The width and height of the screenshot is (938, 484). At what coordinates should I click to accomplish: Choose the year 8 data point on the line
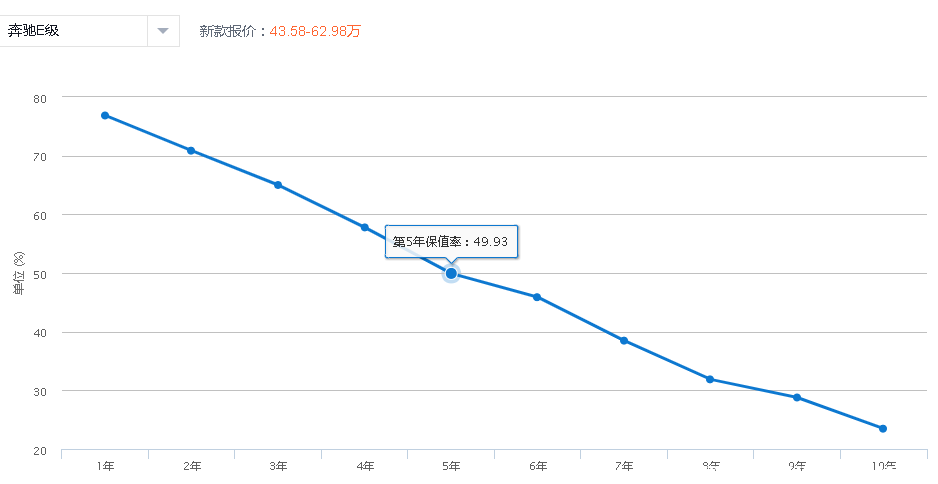710,379
